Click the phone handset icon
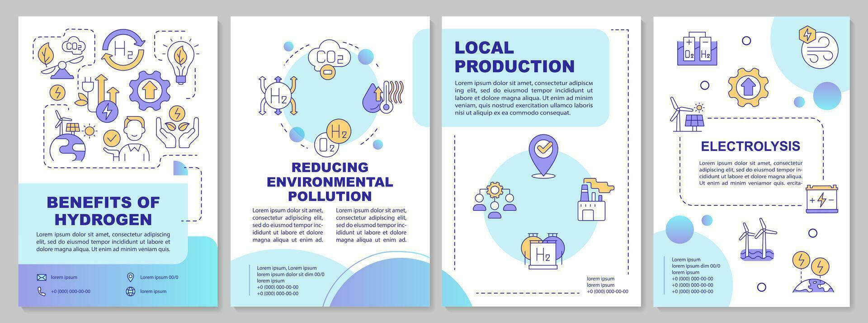The height and width of the screenshot is (323, 868). click(42, 291)
